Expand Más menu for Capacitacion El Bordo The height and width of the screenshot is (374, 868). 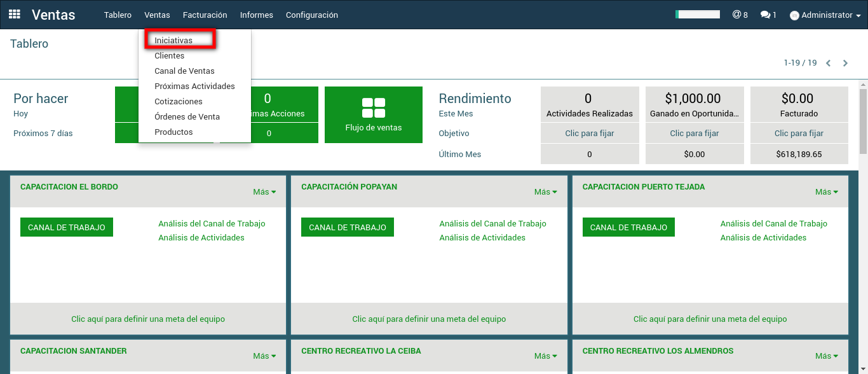point(264,191)
